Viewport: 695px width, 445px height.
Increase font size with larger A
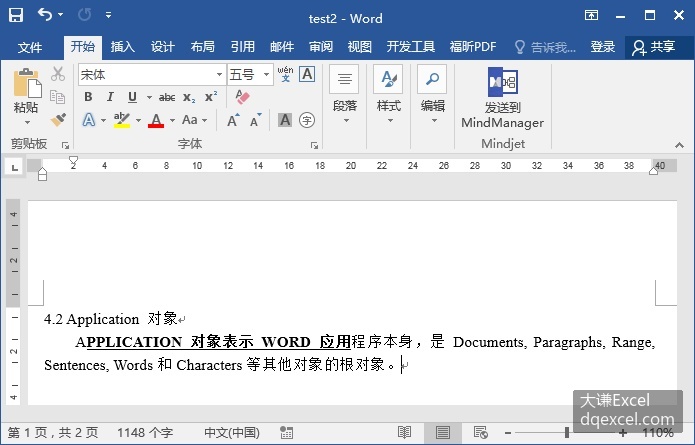(233, 120)
